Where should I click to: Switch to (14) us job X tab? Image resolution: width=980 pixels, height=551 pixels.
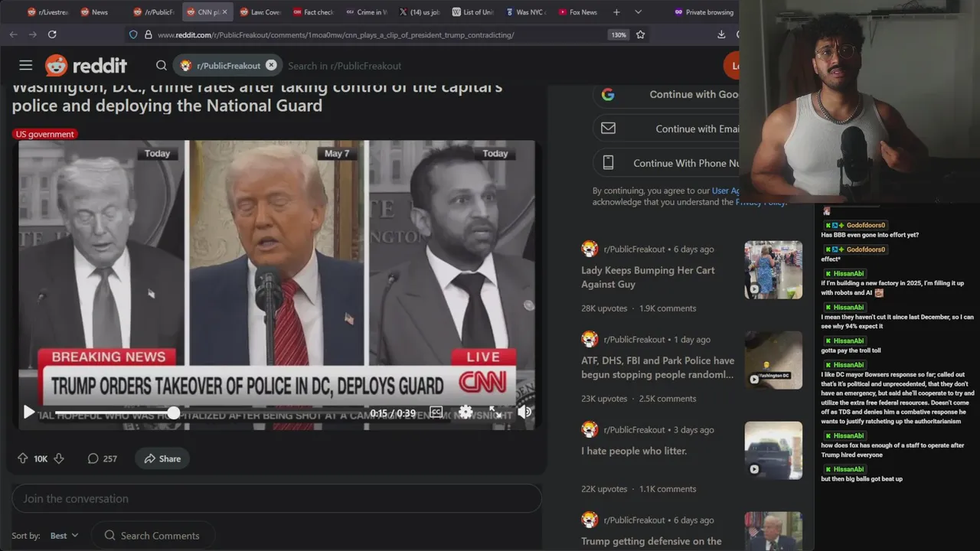pos(420,12)
